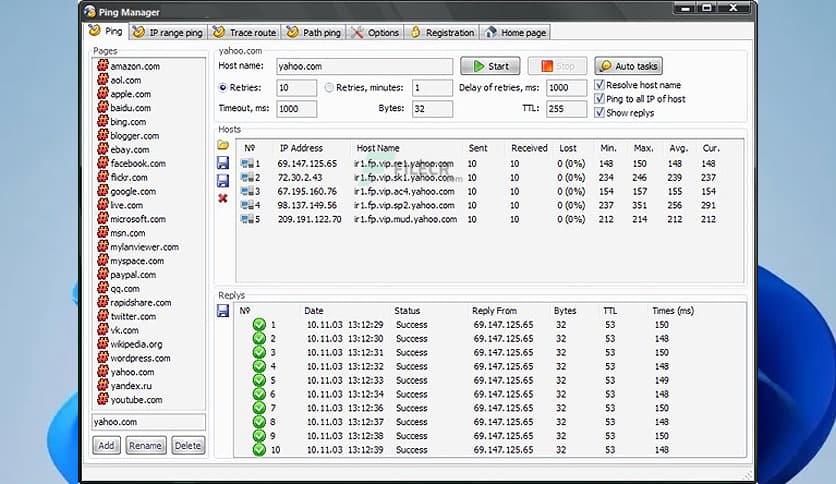Image resolution: width=836 pixels, height=484 pixels.
Task: Open Trace route tab
Action: click(x=245, y=33)
